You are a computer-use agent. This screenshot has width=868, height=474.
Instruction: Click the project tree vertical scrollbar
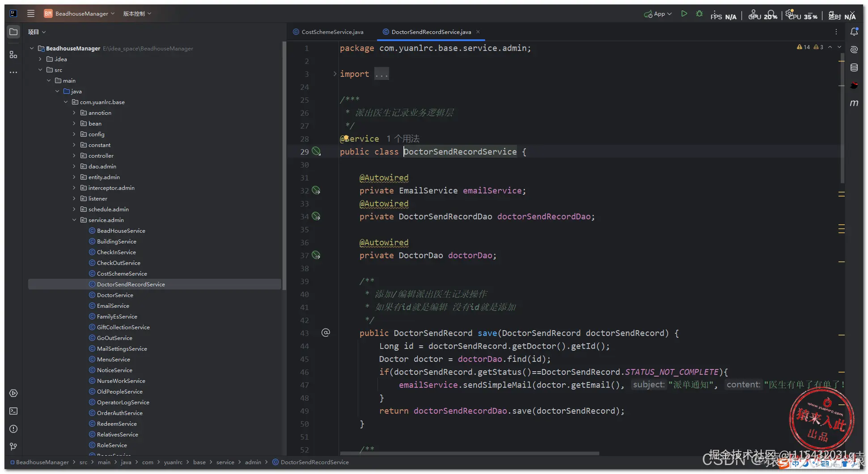(284, 165)
